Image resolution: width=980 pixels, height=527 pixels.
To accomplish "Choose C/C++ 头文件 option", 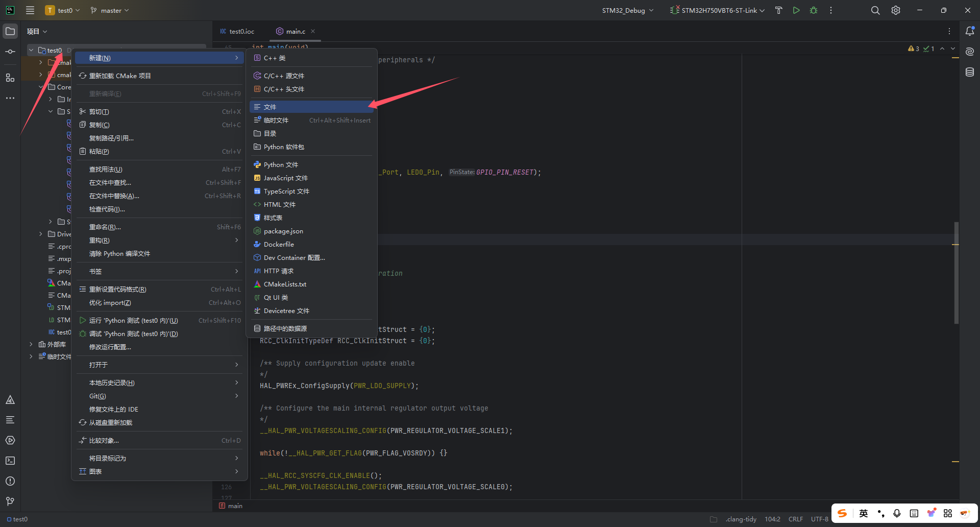I will point(311,89).
